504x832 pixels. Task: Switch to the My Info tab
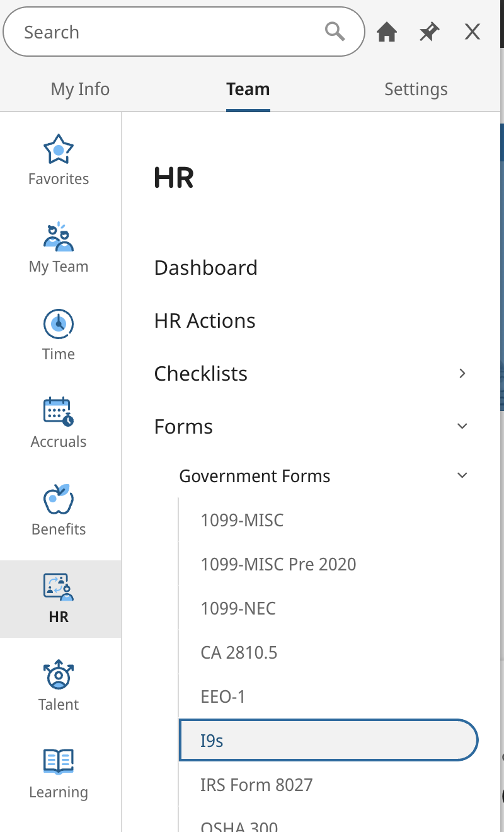[x=80, y=90]
